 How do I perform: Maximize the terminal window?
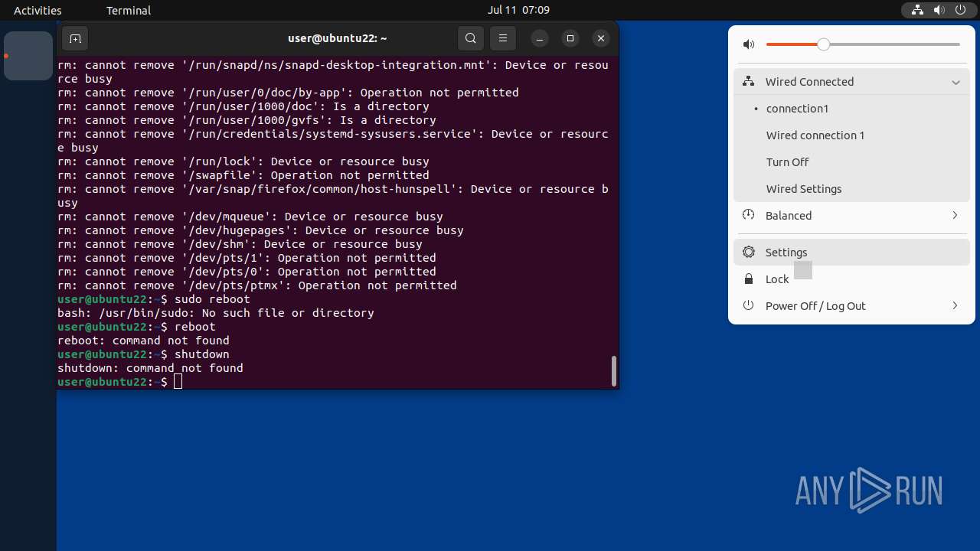coord(570,38)
